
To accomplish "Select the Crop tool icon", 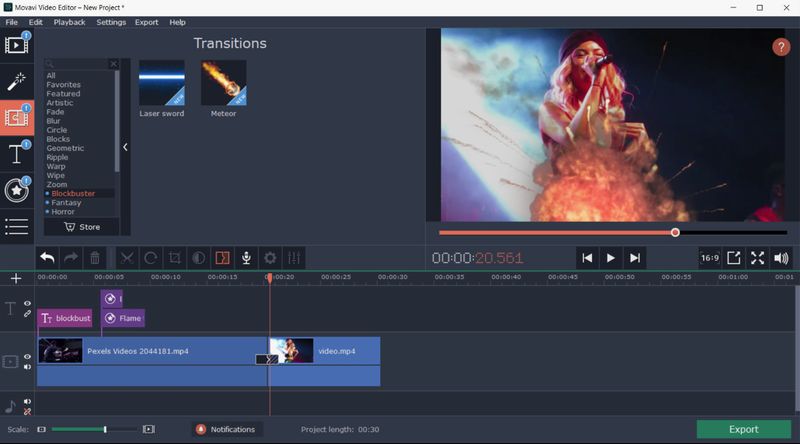I will pyautogui.click(x=175, y=257).
